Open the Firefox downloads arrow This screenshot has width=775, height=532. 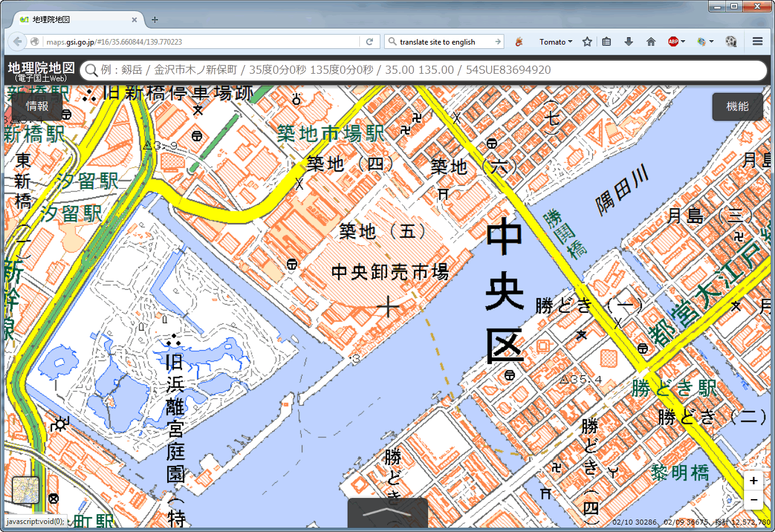point(629,41)
